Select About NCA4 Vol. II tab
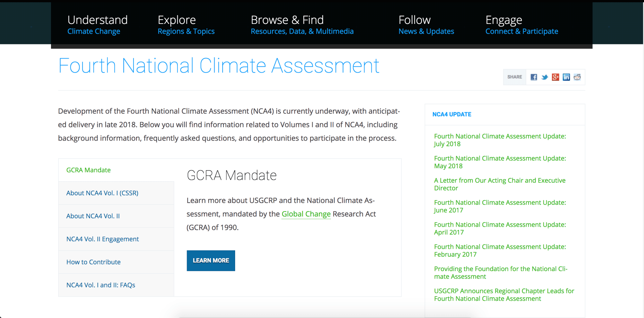Screen dimensions: 644x318 coord(93,216)
